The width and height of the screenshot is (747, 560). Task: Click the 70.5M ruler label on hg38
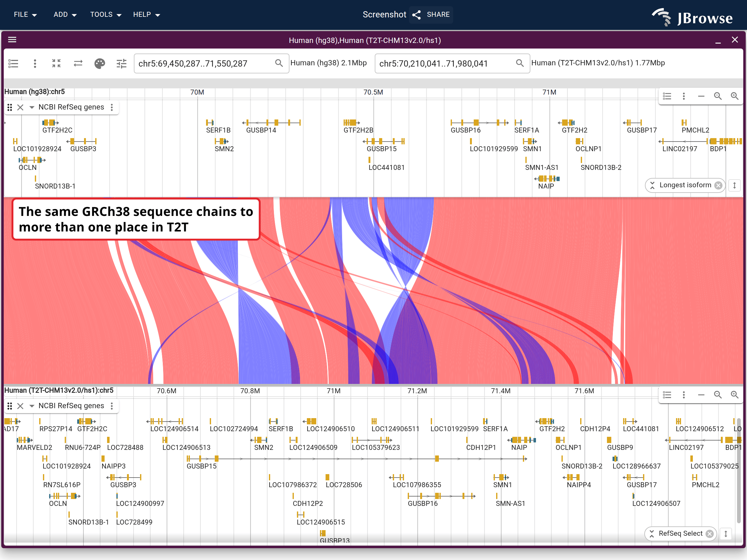click(x=373, y=92)
